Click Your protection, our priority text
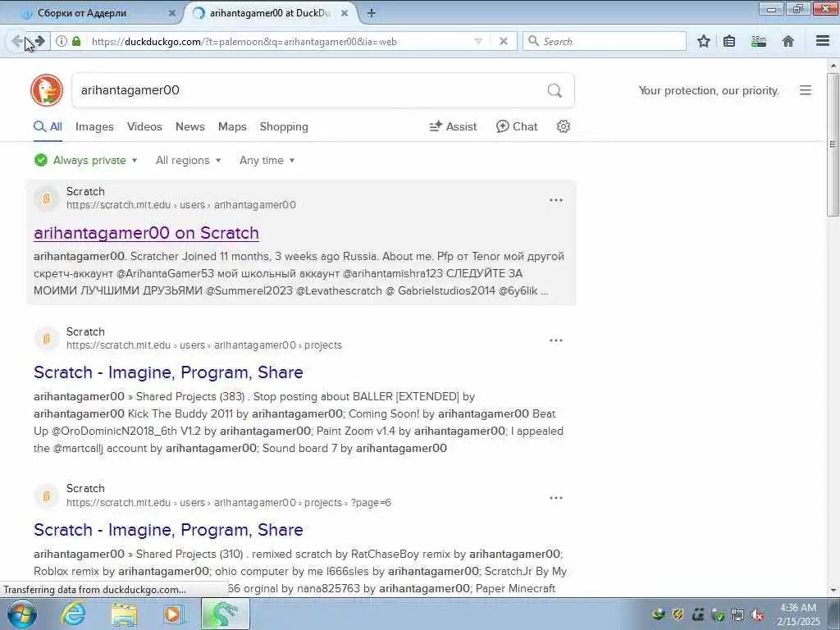 [x=709, y=90]
